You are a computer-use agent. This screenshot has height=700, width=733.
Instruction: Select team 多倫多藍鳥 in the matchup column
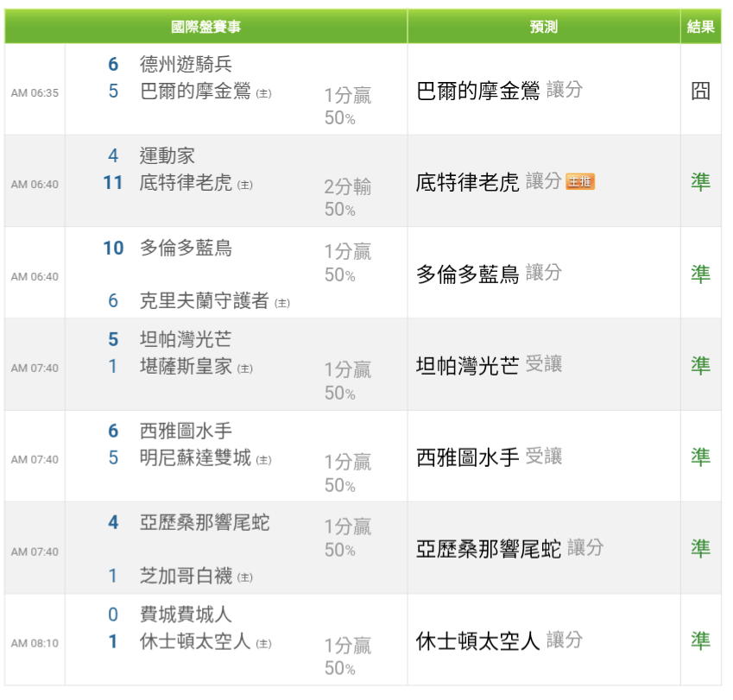(186, 248)
